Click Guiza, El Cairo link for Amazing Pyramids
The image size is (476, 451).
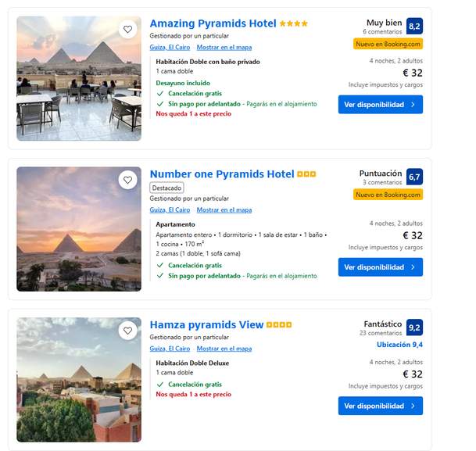click(x=170, y=48)
